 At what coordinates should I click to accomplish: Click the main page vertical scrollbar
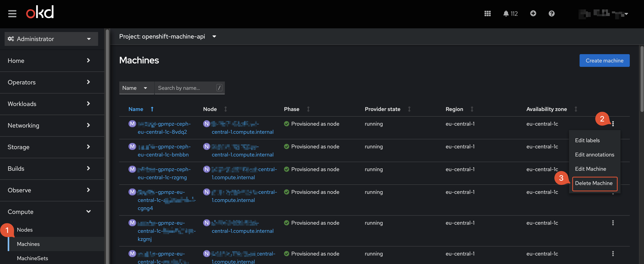(x=642, y=79)
